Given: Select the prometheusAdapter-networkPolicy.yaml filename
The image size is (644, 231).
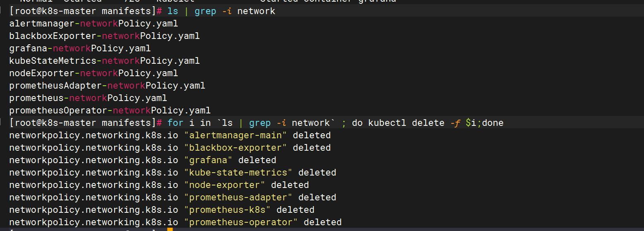Looking at the screenshot, I should click(x=107, y=86).
